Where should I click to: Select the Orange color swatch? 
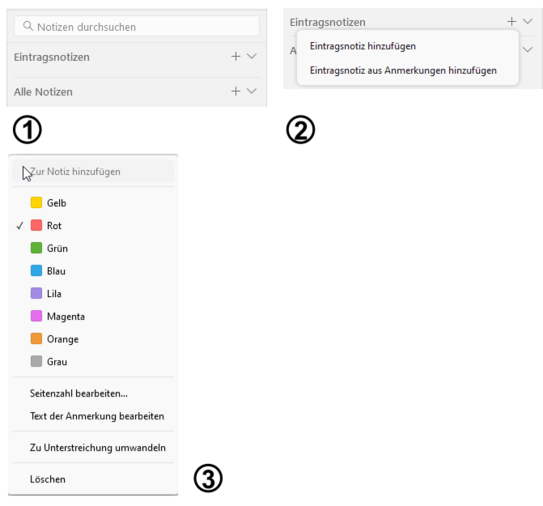pos(36,338)
